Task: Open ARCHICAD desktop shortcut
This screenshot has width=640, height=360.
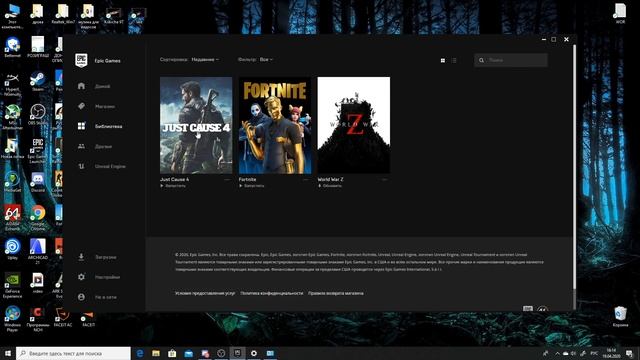Action: pyautogui.click(x=38, y=251)
